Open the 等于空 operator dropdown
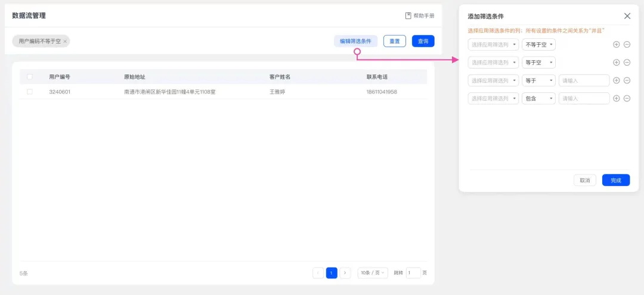The width and height of the screenshot is (644, 295). tap(539, 63)
